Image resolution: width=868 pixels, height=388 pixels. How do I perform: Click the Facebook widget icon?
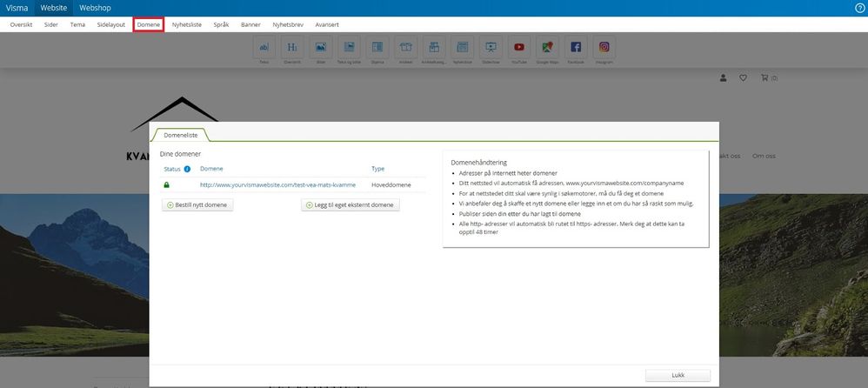[576, 47]
